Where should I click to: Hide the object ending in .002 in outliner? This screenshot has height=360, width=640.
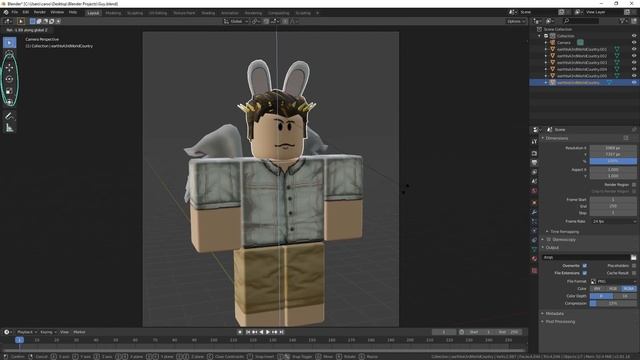point(634,56)
